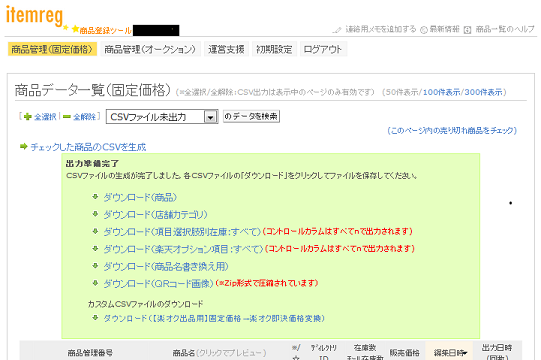
Task: Open 商品一覧のヘルプ link
Action: pyautogui.click(x=505, y=29)
